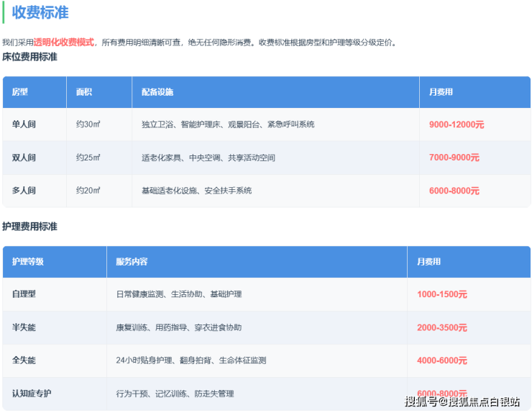Click the 认知症专护 row label
532x413 pixels.
tap(32, 394)
